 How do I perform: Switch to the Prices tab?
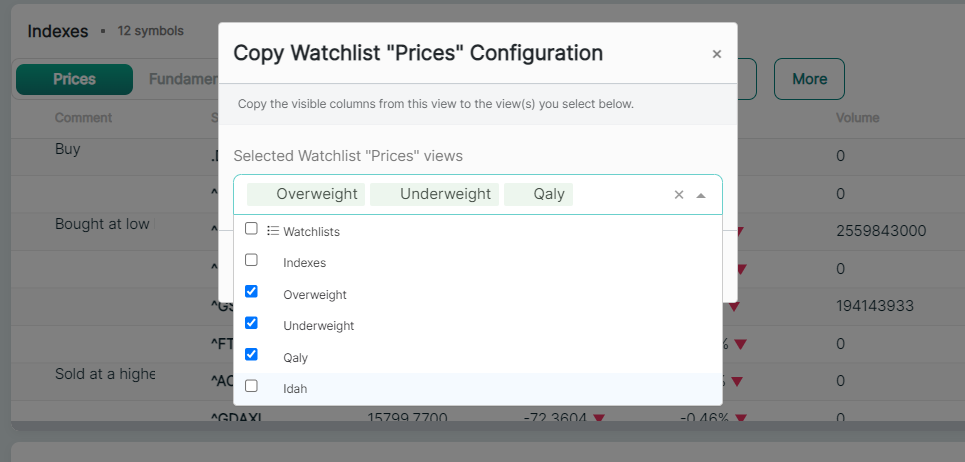coord(75,79)
